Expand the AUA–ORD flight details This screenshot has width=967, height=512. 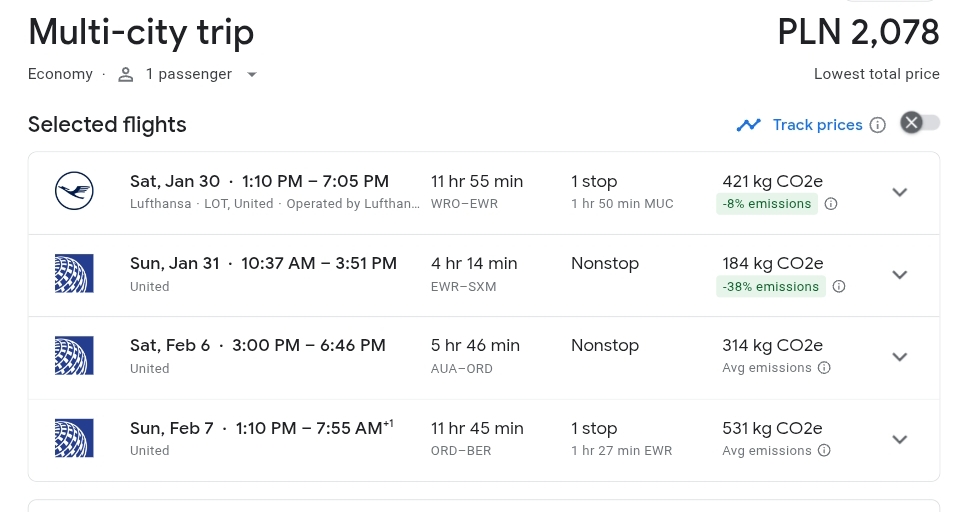pos(900,357)
